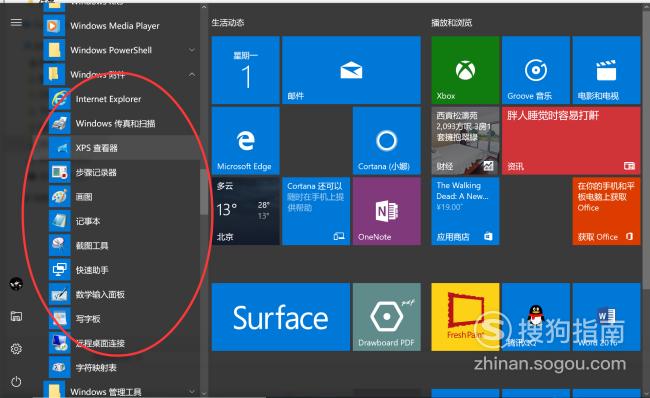This screenshot has height=398, width=650.
Task: Click the user account avatar icon
Action: [x=16, y=284]
